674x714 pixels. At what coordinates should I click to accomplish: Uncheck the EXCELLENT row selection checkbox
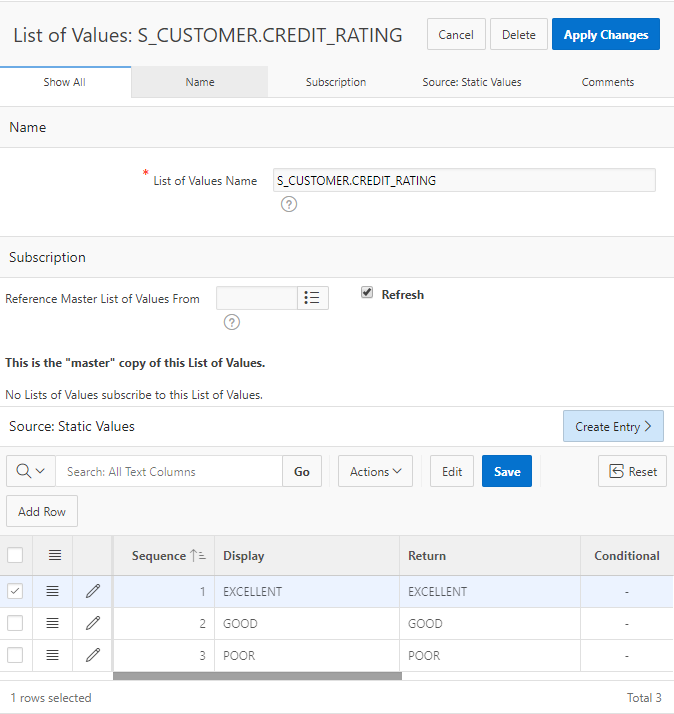[x=15, y=591]
